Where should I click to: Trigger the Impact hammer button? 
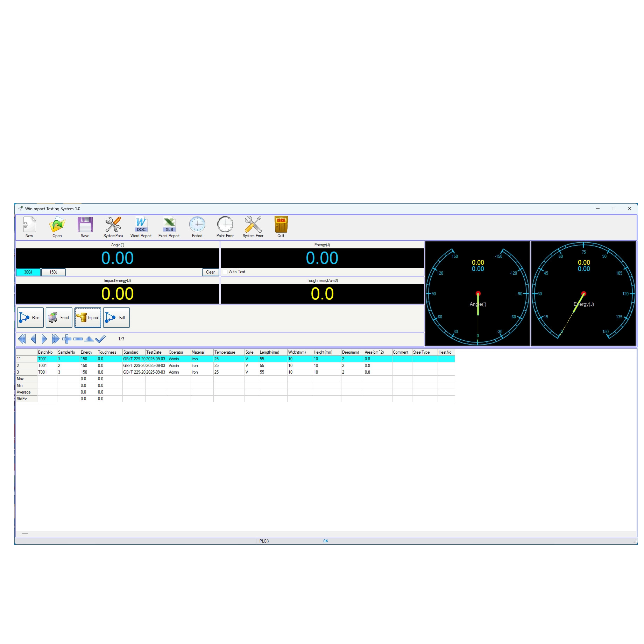coord(88,318)
